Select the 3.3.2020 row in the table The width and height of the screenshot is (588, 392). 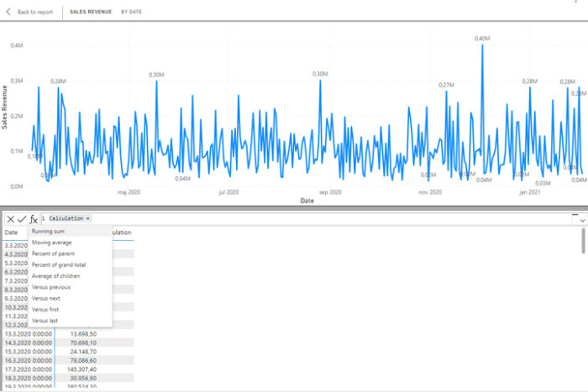pyautogui.click(x=16, y=246)
